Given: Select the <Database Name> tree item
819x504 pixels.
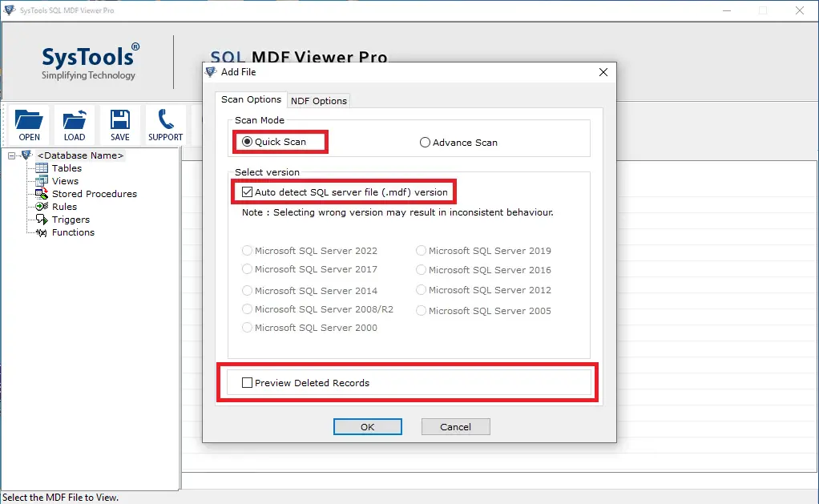Looking at the screenshot, I should 80,155.
